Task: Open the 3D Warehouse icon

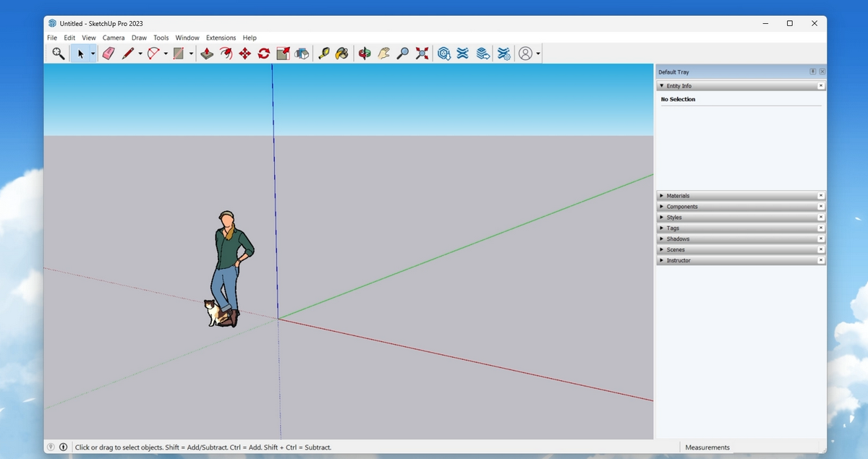Action: (x=444, y=53)
